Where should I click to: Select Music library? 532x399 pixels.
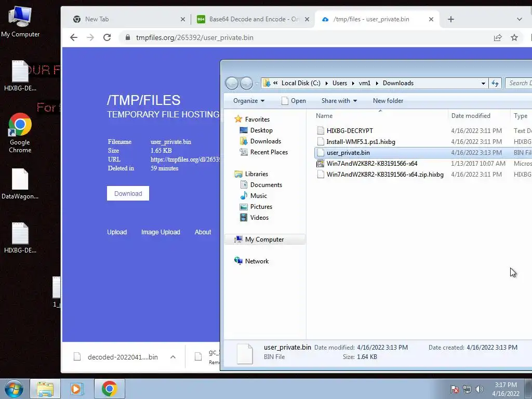tap(258, 196)
